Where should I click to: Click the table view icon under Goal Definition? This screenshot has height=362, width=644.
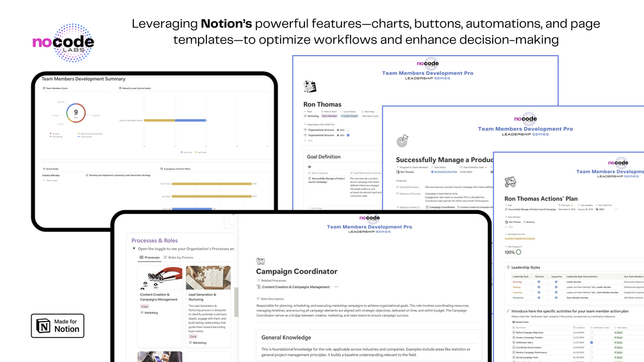(310, 167)
